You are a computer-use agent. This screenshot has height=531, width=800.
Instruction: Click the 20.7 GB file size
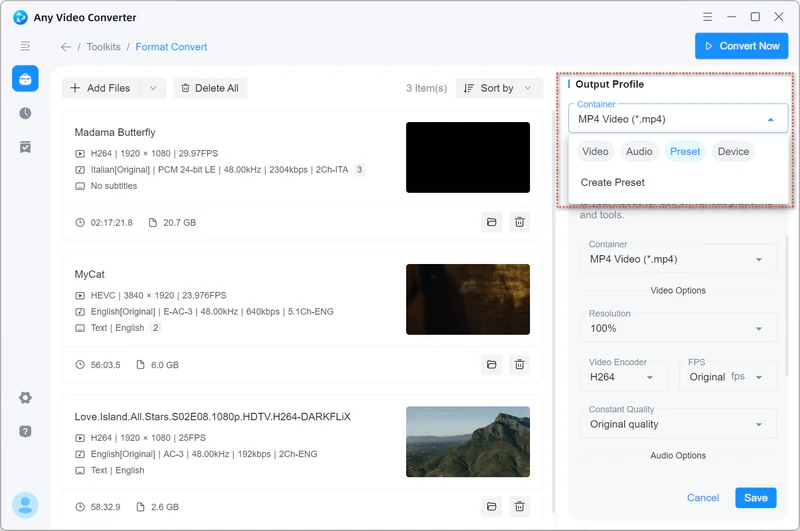pos(180,222)
